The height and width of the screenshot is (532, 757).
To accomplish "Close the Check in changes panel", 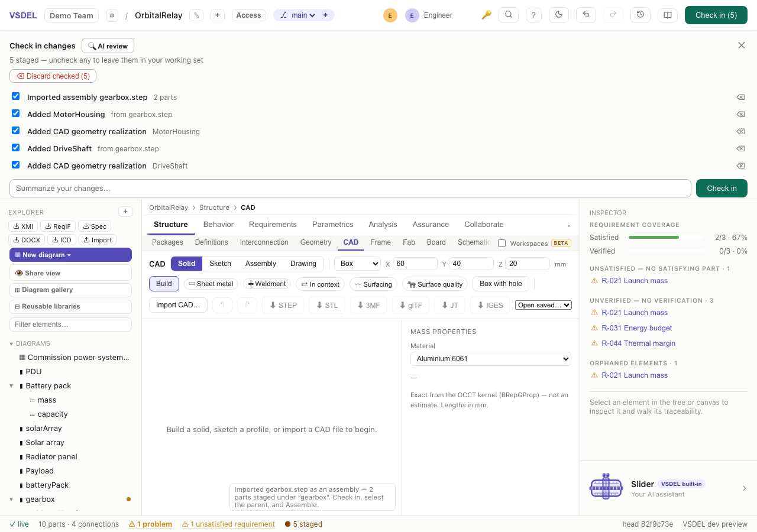I will (741, 45).
